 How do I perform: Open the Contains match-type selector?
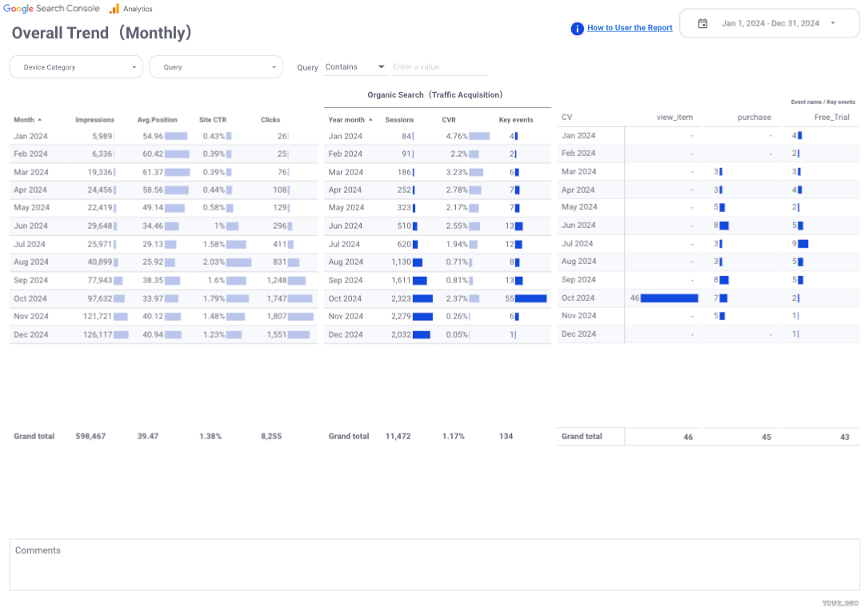[354, 67]
